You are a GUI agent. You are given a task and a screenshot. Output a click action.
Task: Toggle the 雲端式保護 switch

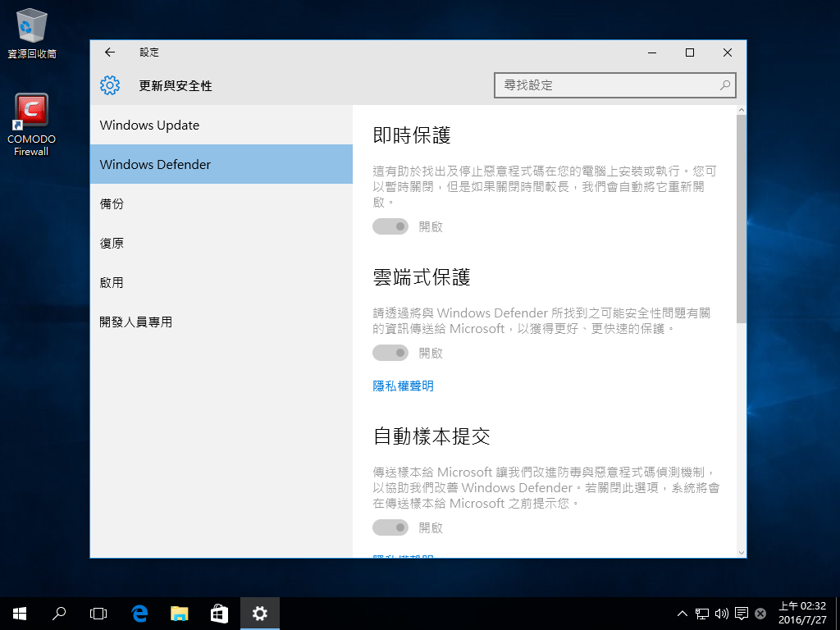tap(390, 353)
